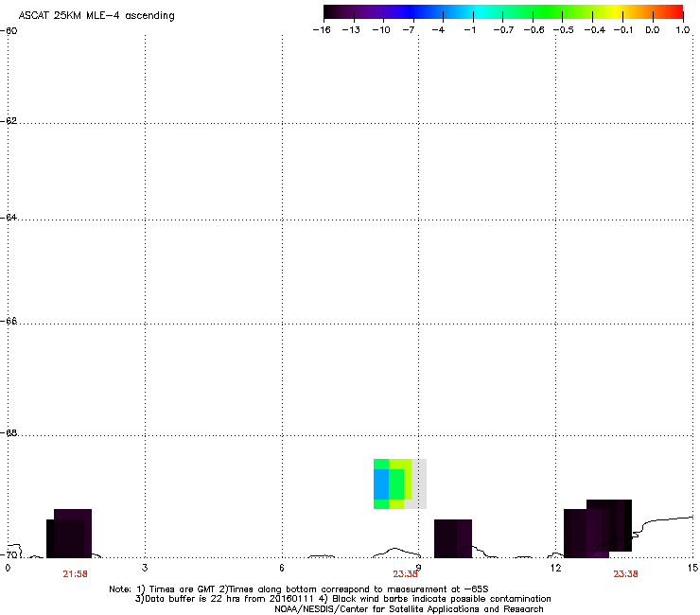Viewport: 700px width, 615px height.
Task: Click the "-16" colorbar label
Action: pyautogui.click(x=322, y=30)
